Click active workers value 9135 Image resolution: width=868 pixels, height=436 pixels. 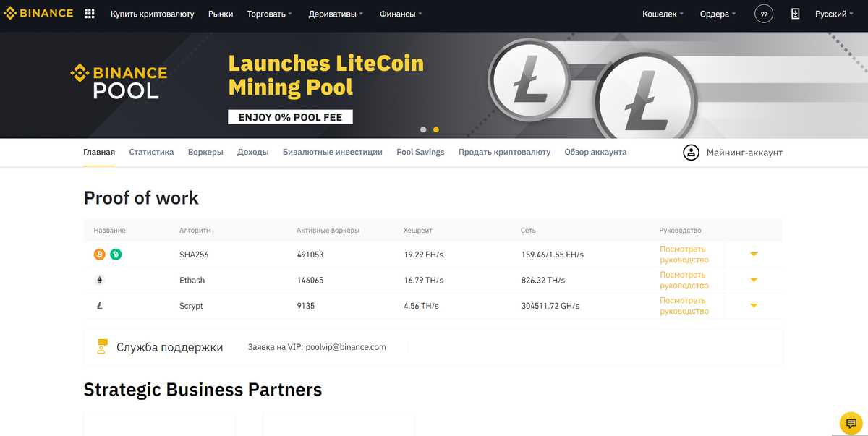(305, 306)
